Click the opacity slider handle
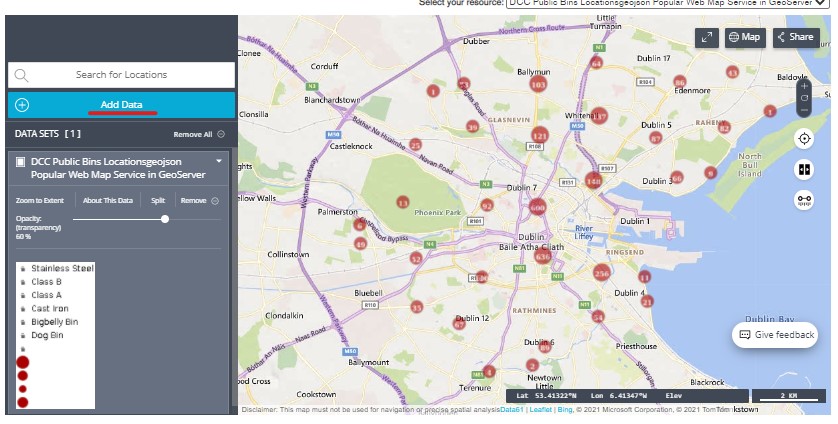The height and width of the screenshot is (424, 838). (165, 219)
